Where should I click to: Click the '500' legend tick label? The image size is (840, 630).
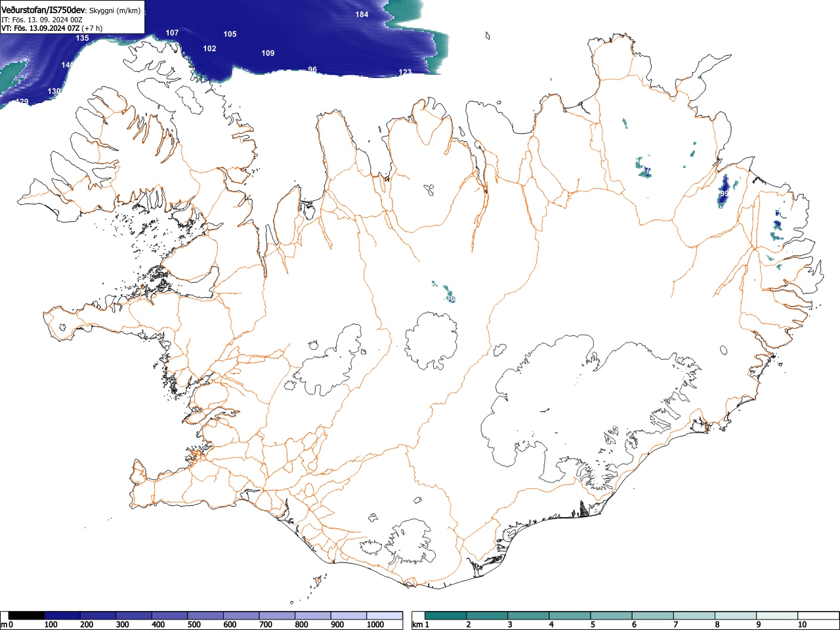(194, 625)
